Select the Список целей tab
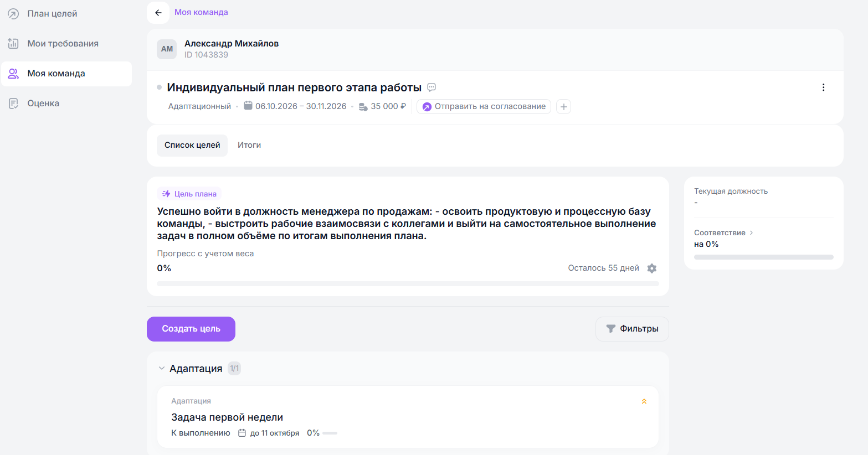 click(x=192, y=146)
